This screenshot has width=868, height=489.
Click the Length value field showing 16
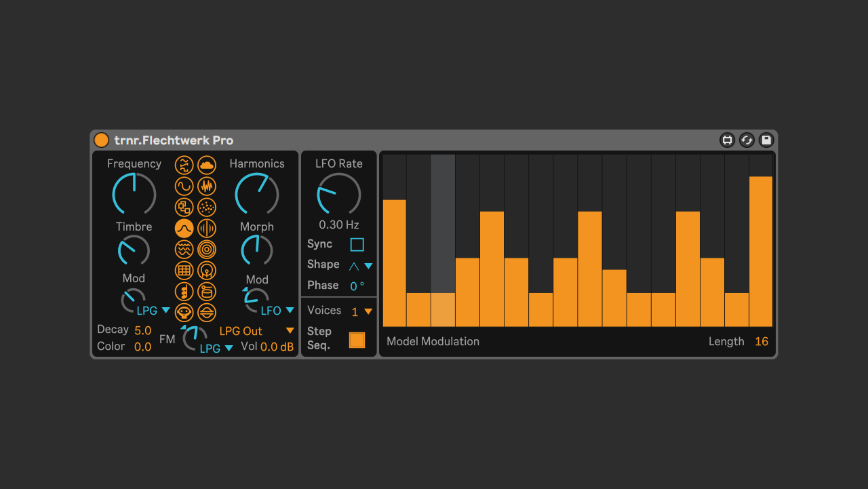point(762,342)
